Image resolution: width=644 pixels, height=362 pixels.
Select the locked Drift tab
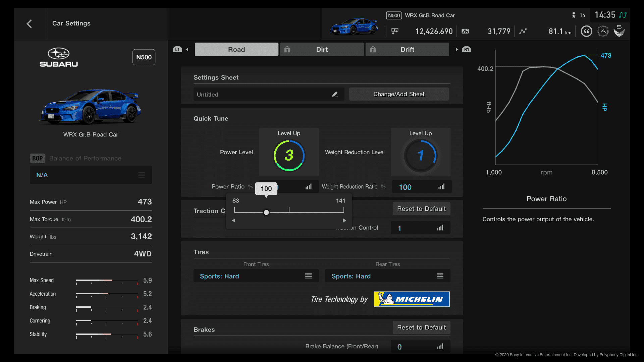[407, 49]
